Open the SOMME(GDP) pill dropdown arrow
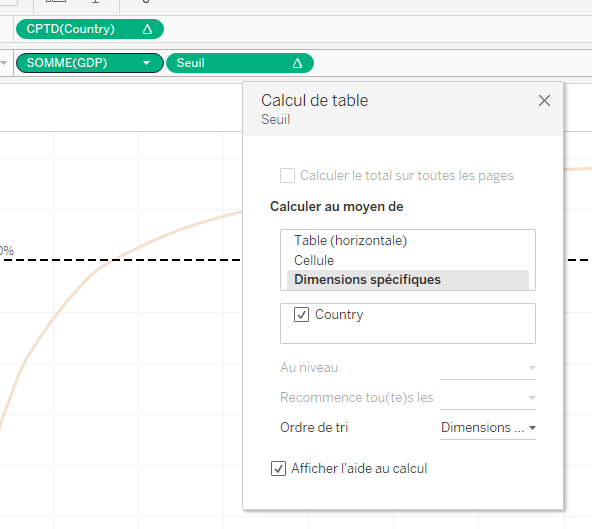 146,63
